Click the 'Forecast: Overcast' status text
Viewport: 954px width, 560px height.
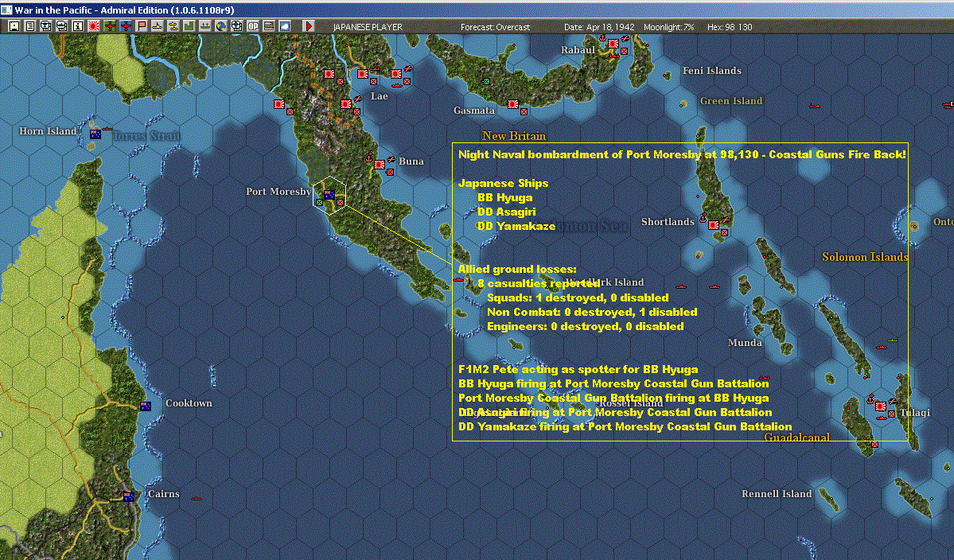click(495, 27)
